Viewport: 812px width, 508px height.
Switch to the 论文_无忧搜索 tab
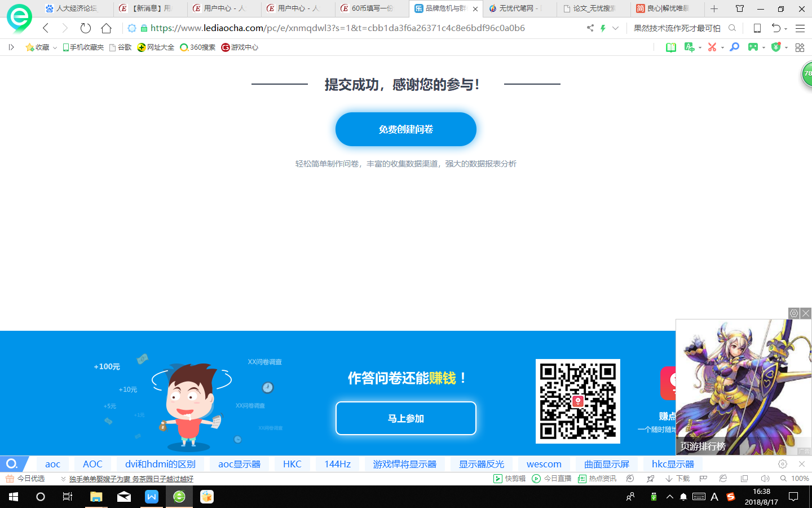tap(593, 8)
